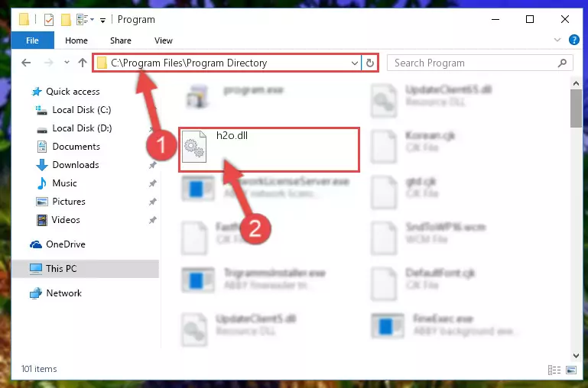The height and width of the screenshot is (388, 588).
Task: Click the folder icon in title bar
Action: click(x=24, y=19)
